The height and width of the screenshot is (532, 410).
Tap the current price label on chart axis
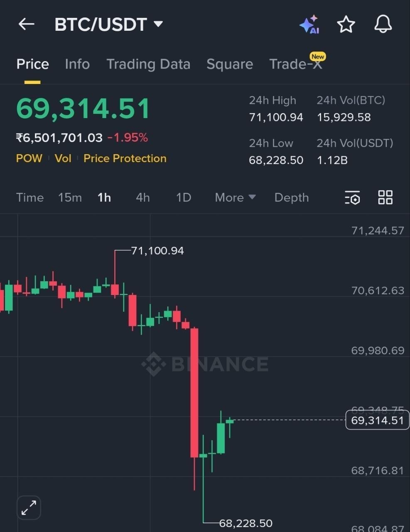coord(377,420)
